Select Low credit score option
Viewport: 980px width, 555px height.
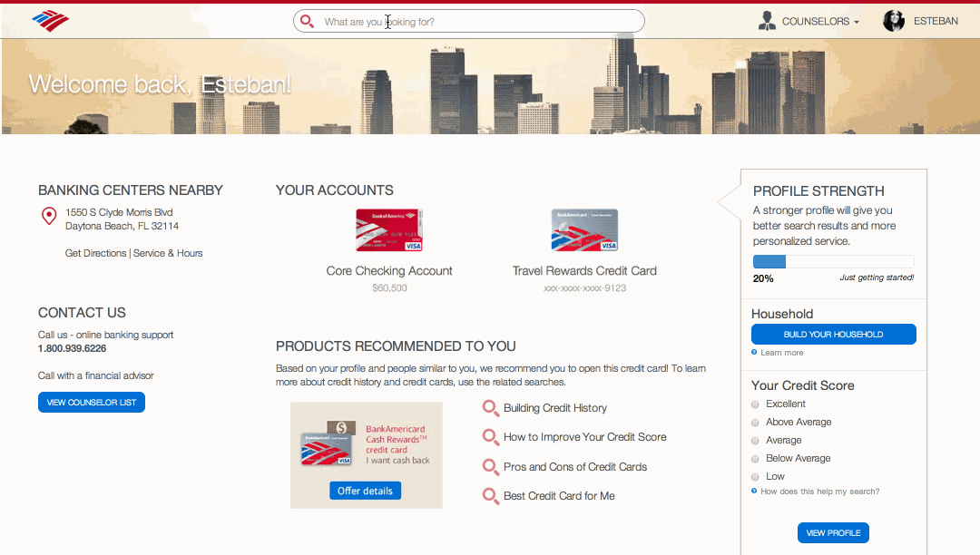[x=755, y=477]
